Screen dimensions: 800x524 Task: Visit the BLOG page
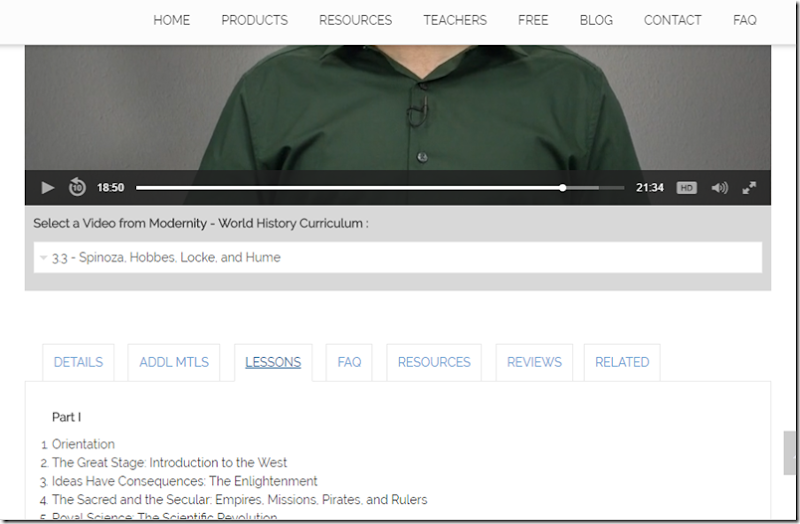[x=596, y=20]
